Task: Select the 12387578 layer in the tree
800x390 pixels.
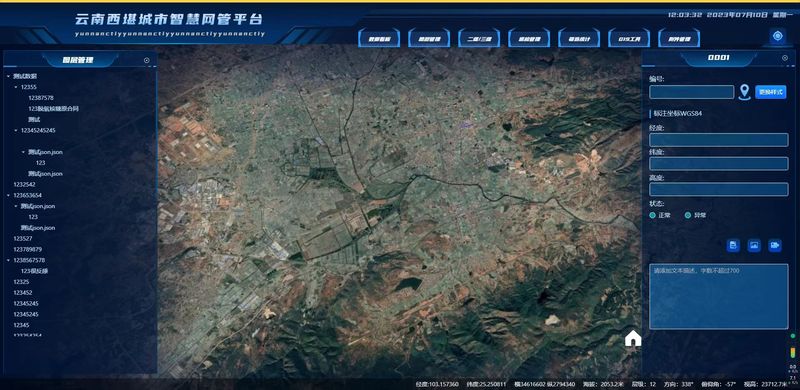Action: (41, 98)
